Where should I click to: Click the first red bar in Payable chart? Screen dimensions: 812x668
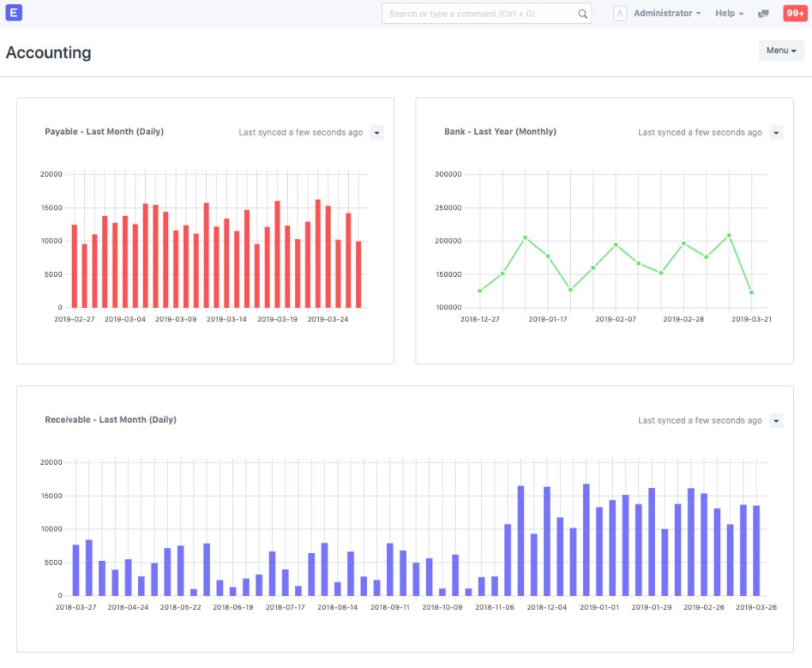tap(75, 267)
